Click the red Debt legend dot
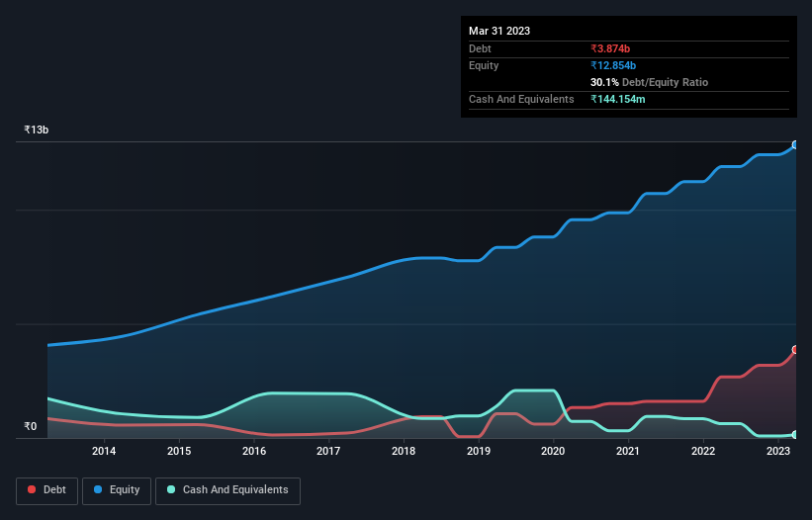This screenshot has width=812, height=520. click(32, 489)
